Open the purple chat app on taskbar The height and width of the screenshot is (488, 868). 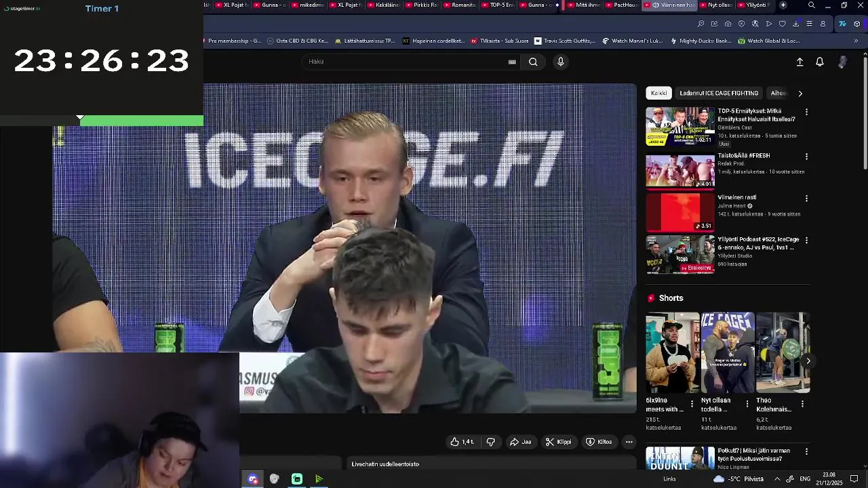(x=252, y=479)
